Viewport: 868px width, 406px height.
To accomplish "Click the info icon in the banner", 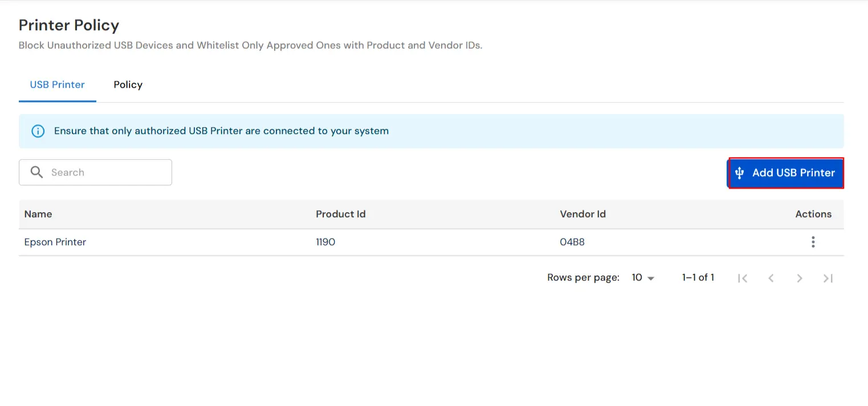I will 38,131.
